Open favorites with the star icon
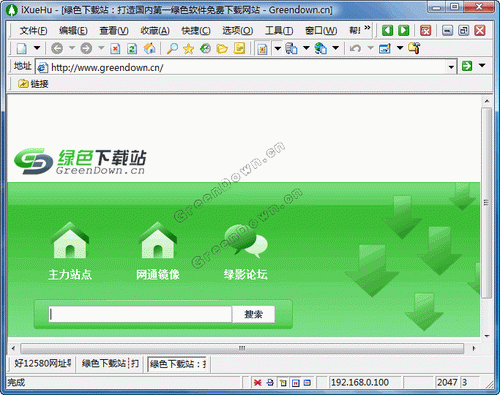Viewport: 500px width, 395px height. pyautogui.click(x=189, y=49)
